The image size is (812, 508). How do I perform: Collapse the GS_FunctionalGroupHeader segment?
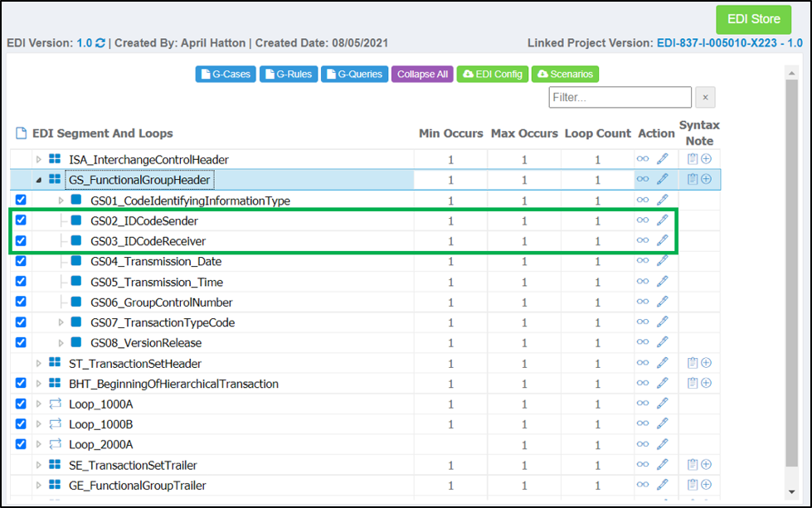pyautogui.click(x=40, y=179)
